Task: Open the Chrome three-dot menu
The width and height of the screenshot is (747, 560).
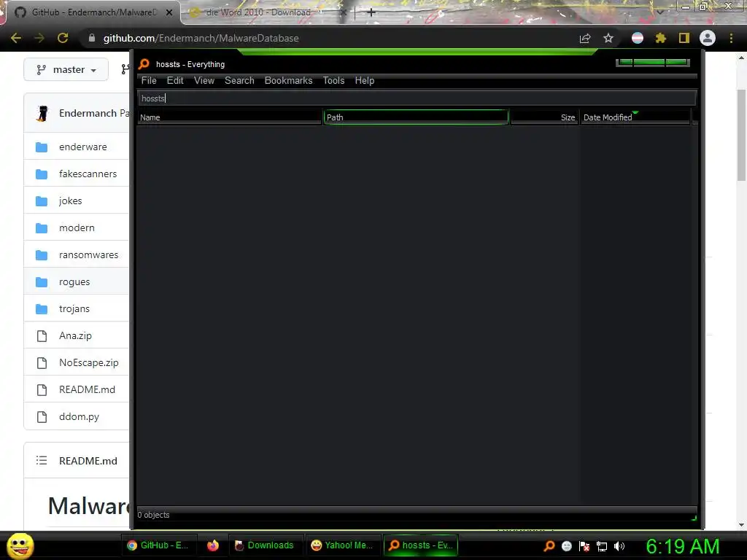Action: point(731,38)
